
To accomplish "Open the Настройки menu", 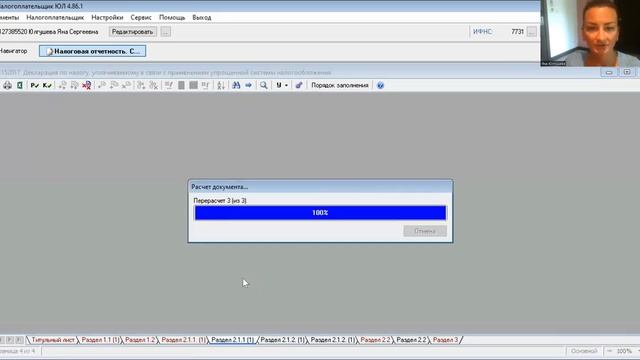I will (107, 18).
